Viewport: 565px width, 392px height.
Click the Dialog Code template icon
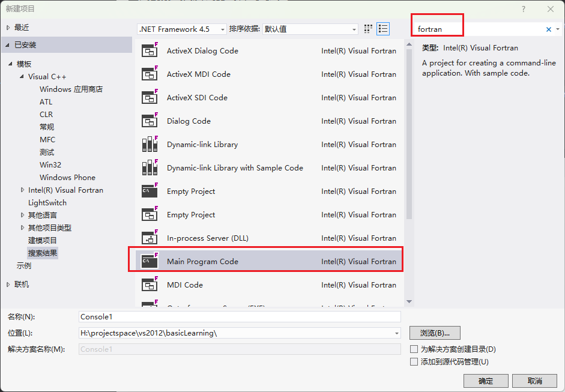[x=149, y=121]
